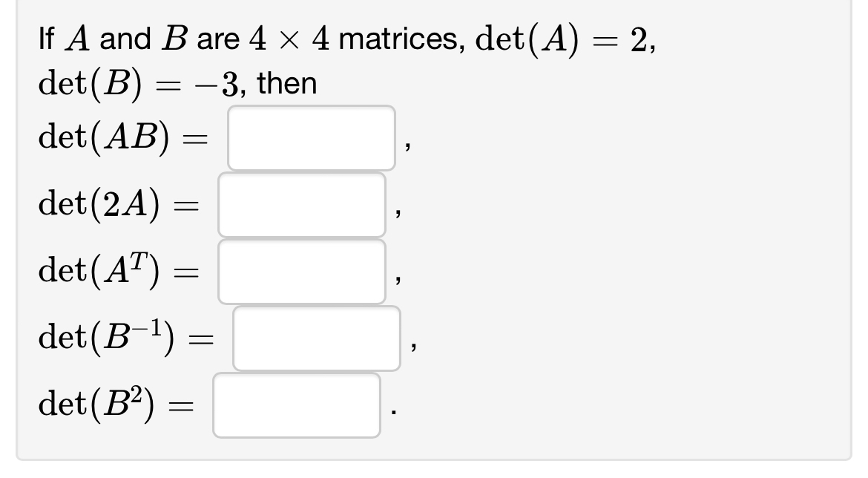Viewport: 868px width, 478px height.
Task: Click the det(B^-1) answer input box
Action: click(x=315, y=339)
